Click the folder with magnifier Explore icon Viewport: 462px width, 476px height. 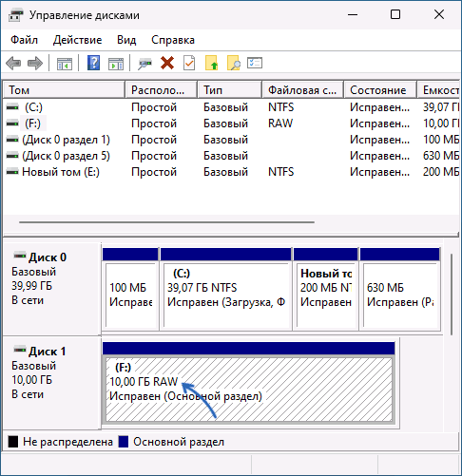234,63
